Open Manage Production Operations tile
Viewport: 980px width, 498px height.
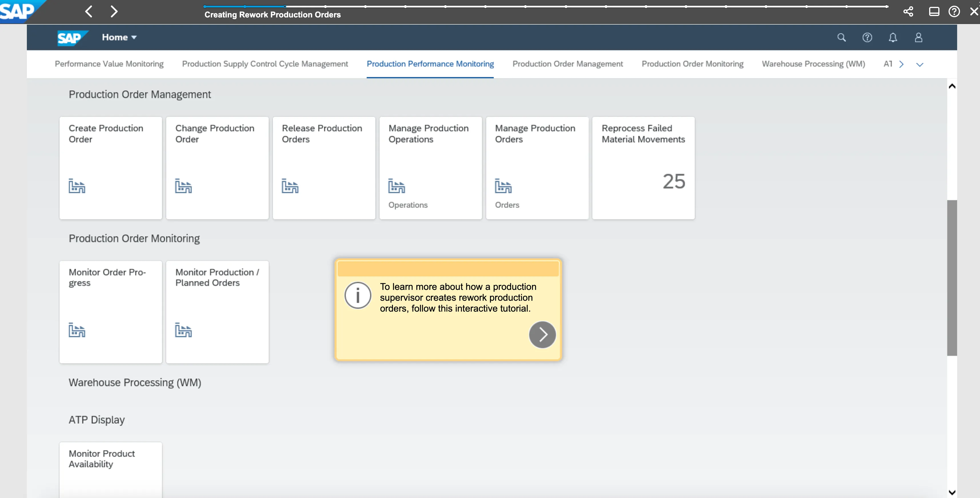point(430,168)
